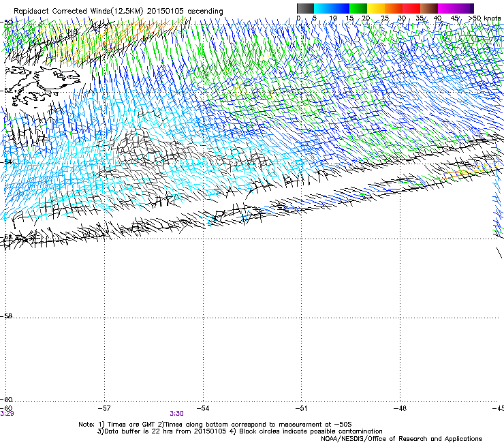Click the orange 25-30 knots legend swatch
This screenshot has width=504, height=443.
tap(394, 8)
